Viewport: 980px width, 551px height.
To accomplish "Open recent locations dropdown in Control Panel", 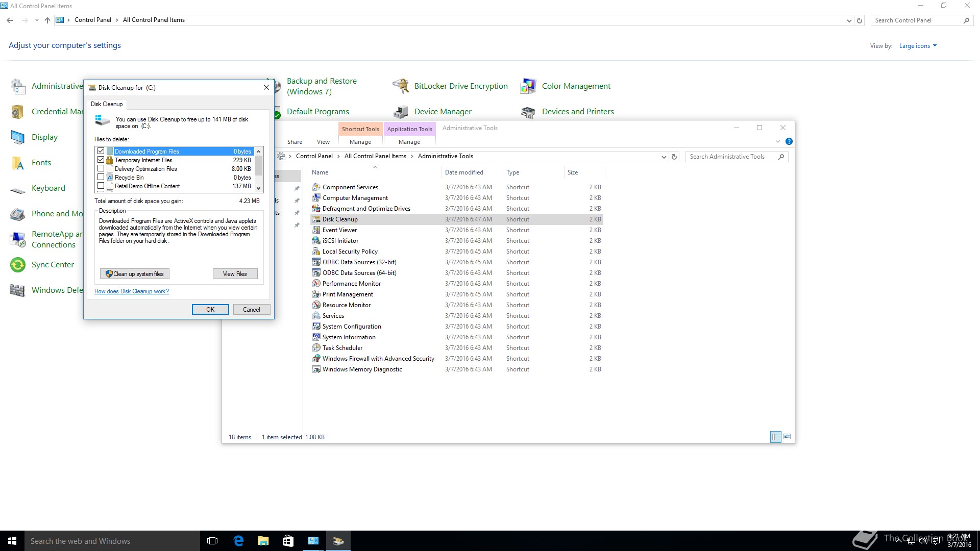I will click(37, 20).
